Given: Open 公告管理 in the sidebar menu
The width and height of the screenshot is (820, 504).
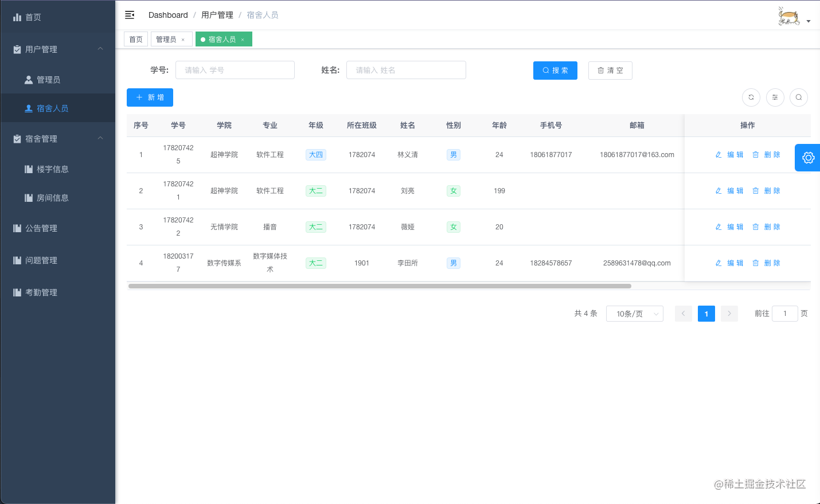Looking at the screenshot, I should pyautogui.click(x=58, y=228).
